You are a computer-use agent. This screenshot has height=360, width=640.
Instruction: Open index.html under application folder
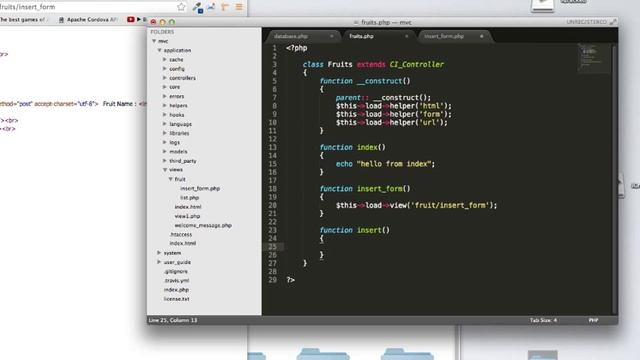(182, 243)
